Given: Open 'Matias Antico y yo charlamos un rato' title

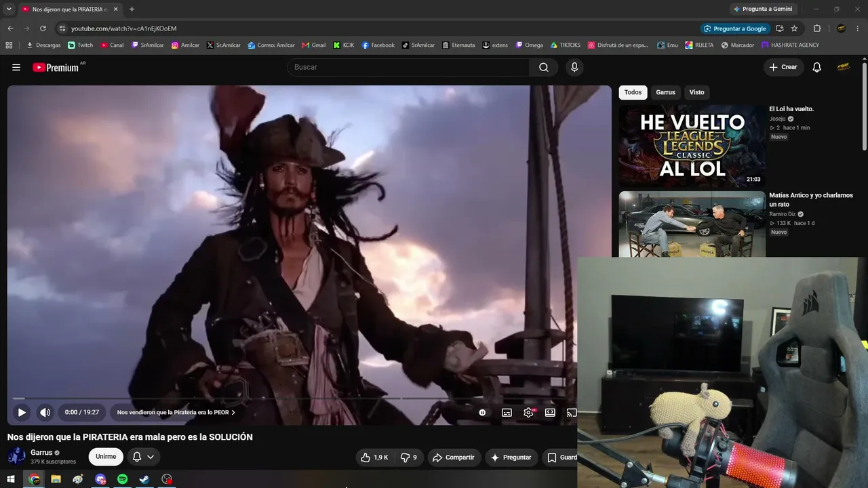Looking at the screenshot, I should pyautogui.click(x=811, y=199).
